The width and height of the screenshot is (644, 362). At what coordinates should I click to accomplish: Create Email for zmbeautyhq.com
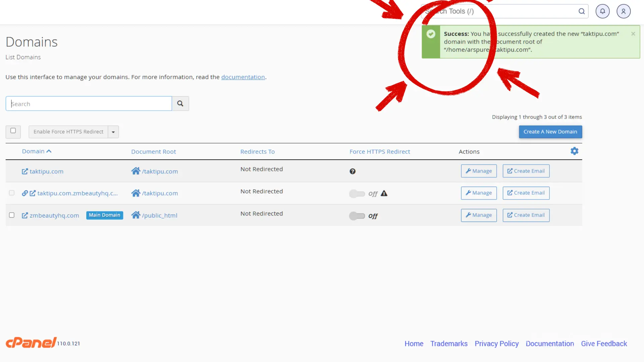pyautogui.click(x=526, y=215)
